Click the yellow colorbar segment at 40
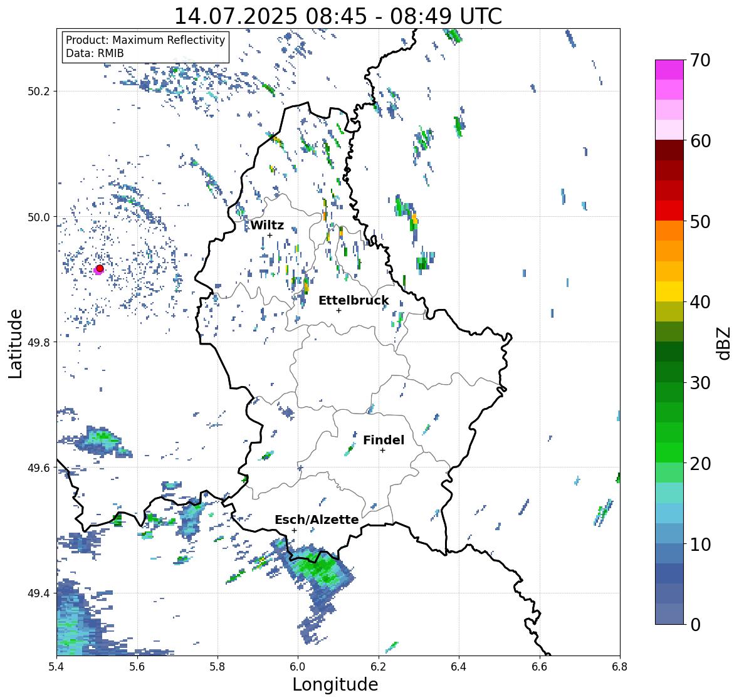Image resolution: width=739 pixels, height=700 pixels. [669, 291]
